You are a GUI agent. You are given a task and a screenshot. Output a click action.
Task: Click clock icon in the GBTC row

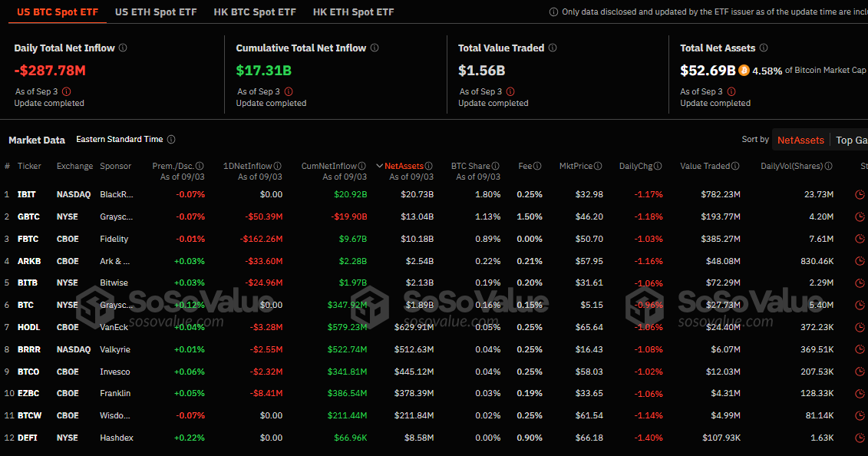point(859,216)
